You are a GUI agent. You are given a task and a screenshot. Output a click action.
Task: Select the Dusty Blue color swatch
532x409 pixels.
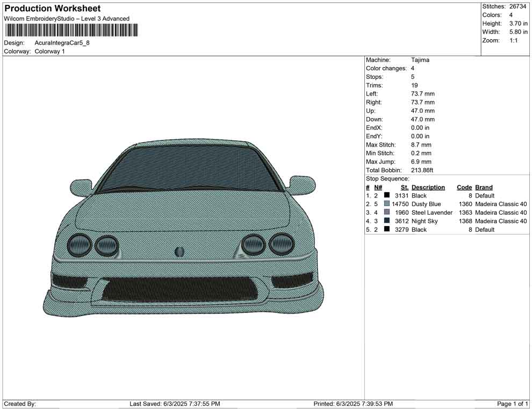tap(387, 204)
